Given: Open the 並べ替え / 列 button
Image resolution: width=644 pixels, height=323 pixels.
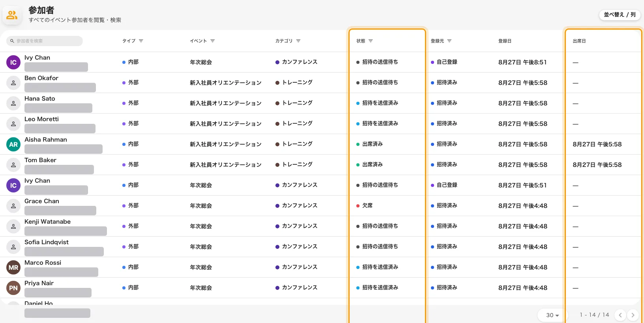Looking at the screenshot, I should tap(620, 15).
